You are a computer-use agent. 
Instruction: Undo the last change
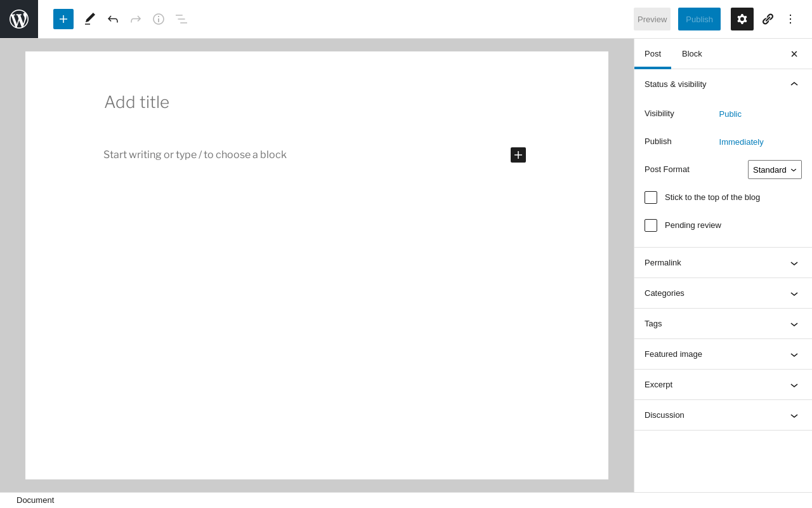113,19
